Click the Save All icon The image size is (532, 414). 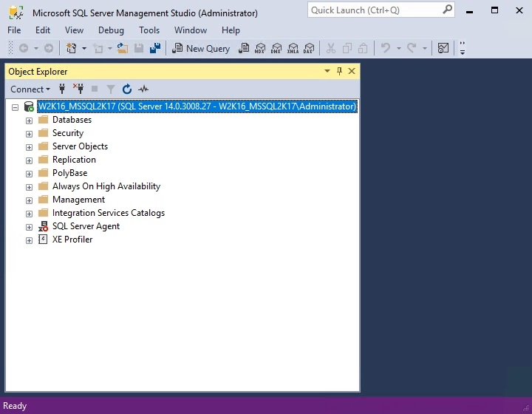click(x=155, y=48)
